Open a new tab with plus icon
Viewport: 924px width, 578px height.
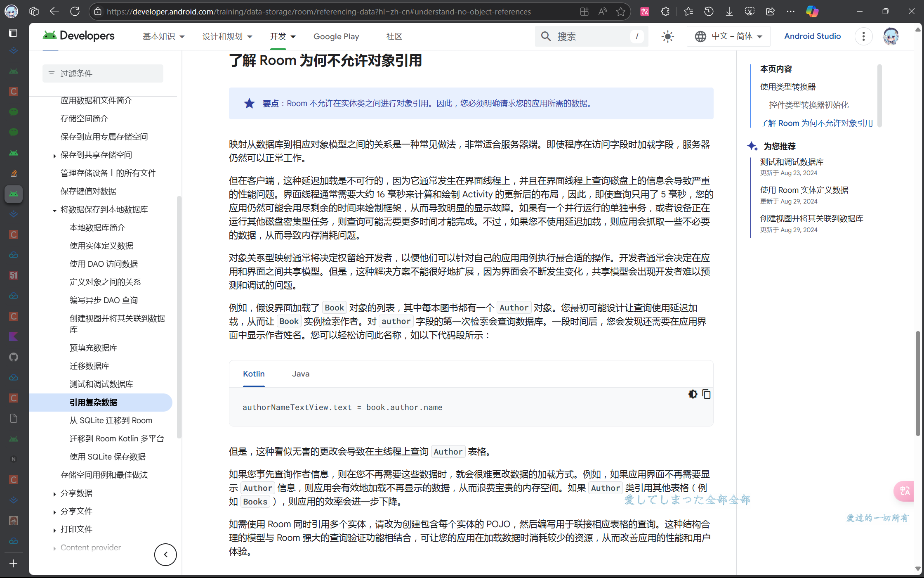point(13,564)
